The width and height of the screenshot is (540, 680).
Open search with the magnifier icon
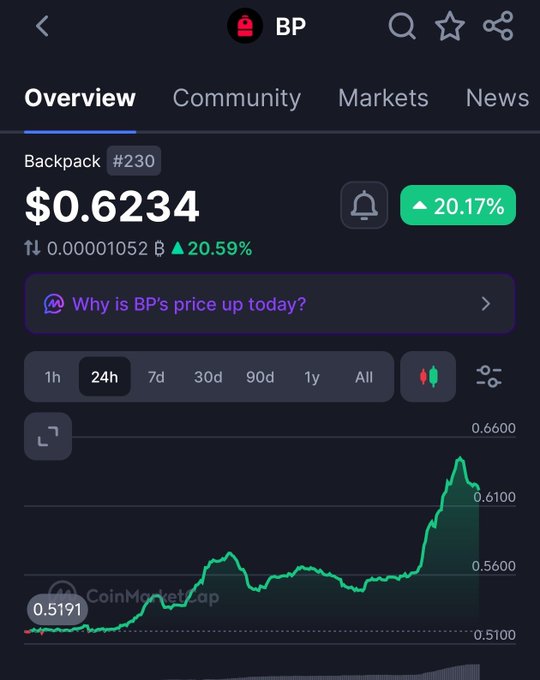coord(402,26)
